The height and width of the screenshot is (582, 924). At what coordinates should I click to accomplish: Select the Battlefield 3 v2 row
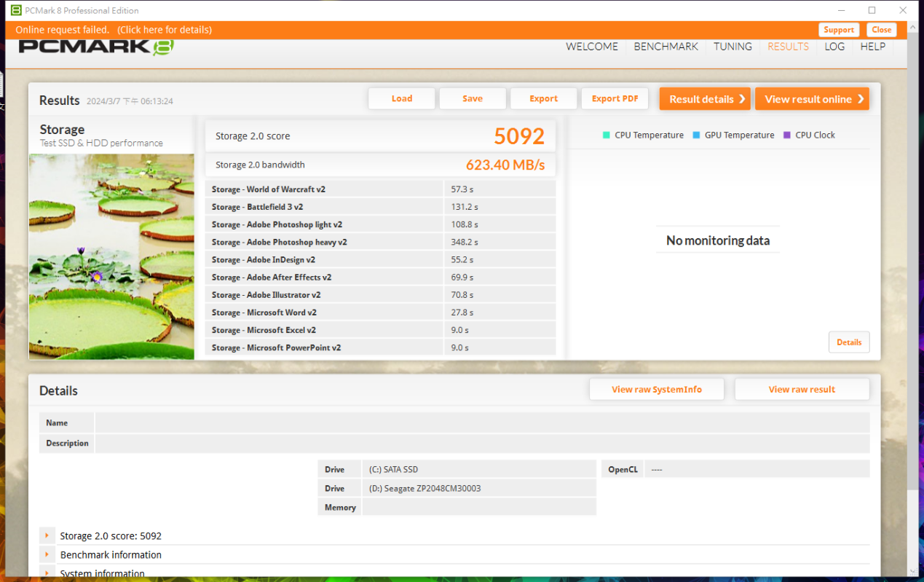[380, 207]
